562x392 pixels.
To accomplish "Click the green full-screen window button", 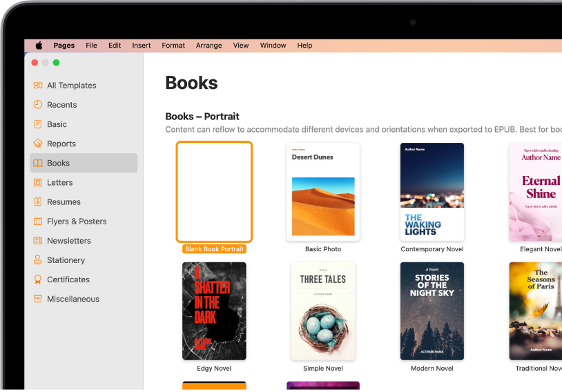I will pos(57,63).
